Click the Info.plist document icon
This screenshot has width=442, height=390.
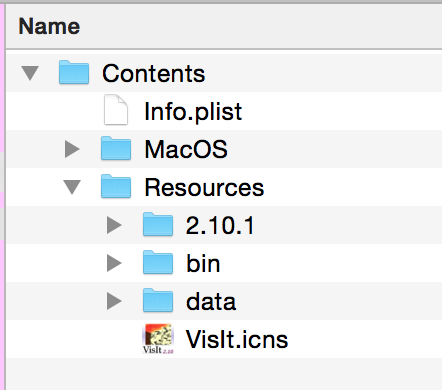coord(116,110)
